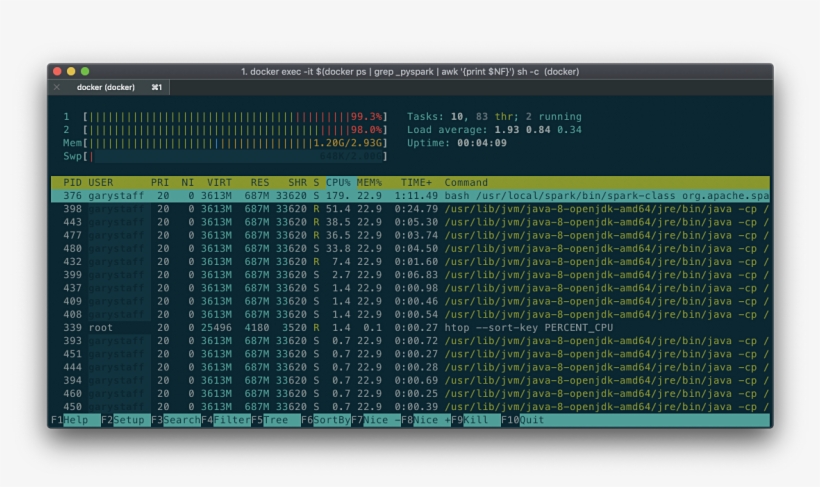The height and width of the screenshot is (487, 820).
Task: Select the process row with PID 451
Action: tap(411, 354)
